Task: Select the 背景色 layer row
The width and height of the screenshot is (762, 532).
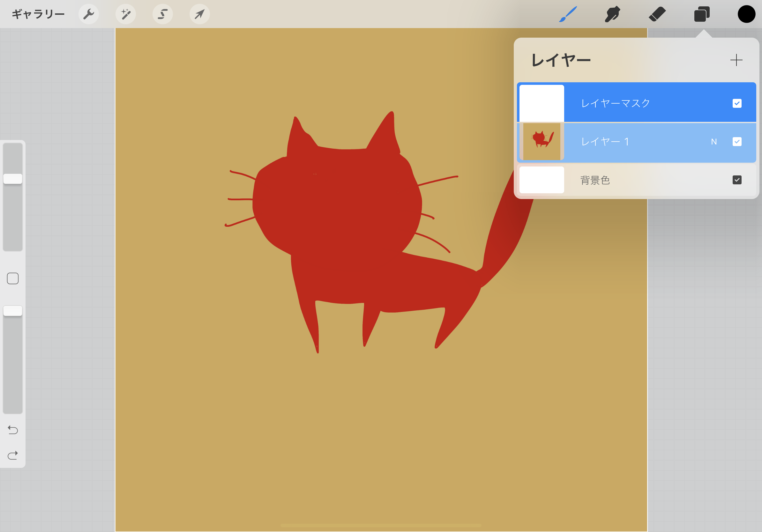Action: 636,180
